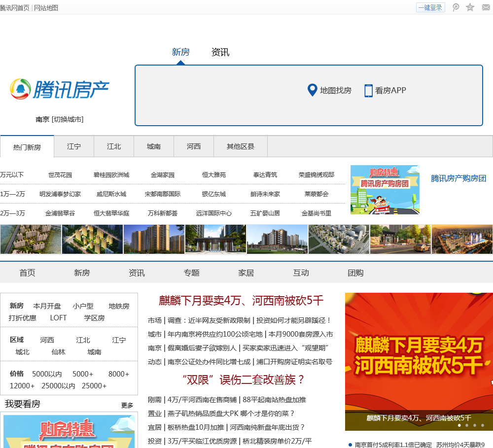Image resolution: width=493 pixels, height=448 pixels.
Task: Filter by 小户型
Action: click(83, 306)
